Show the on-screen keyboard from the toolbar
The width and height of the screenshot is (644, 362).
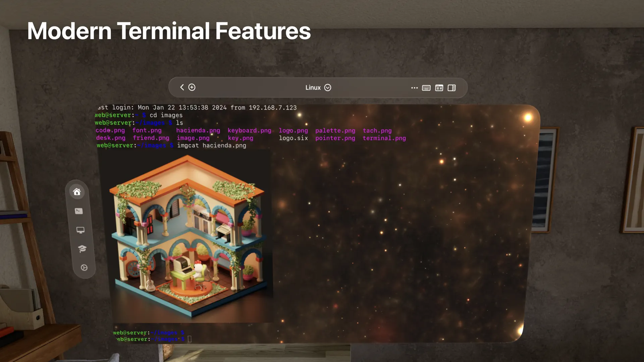pos(426,87)
